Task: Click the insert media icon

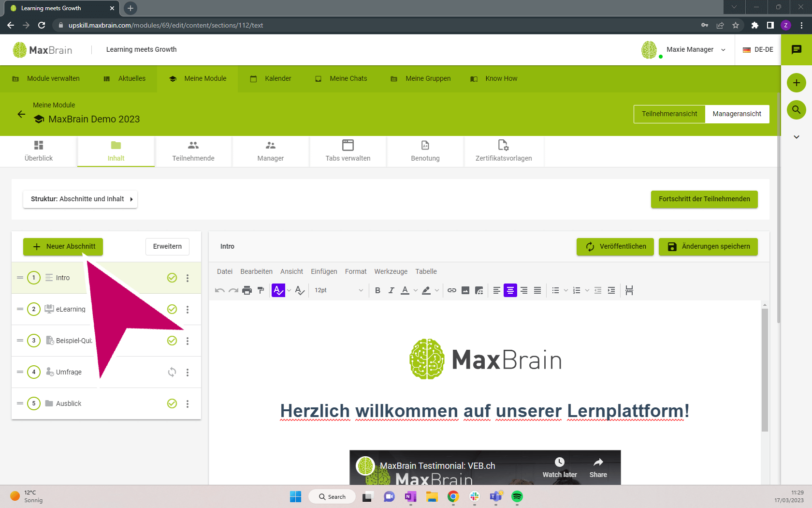Action: point(479,290)
